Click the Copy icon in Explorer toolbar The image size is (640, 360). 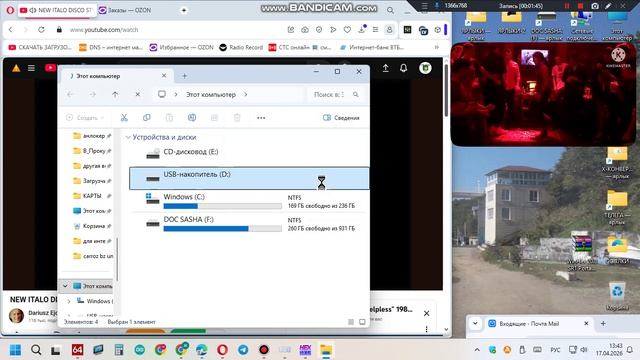point(147,118)
